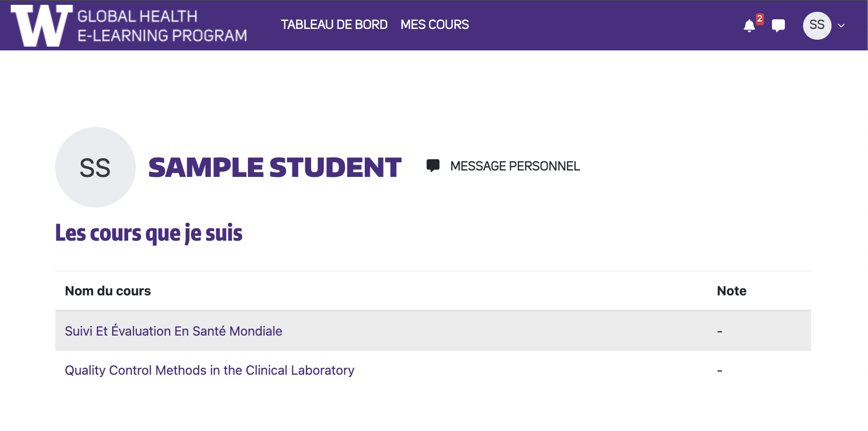Image resolution: width=868 pixels, height=431 pixels.
Task: Expand the user menu chevron
Action: 841,25
